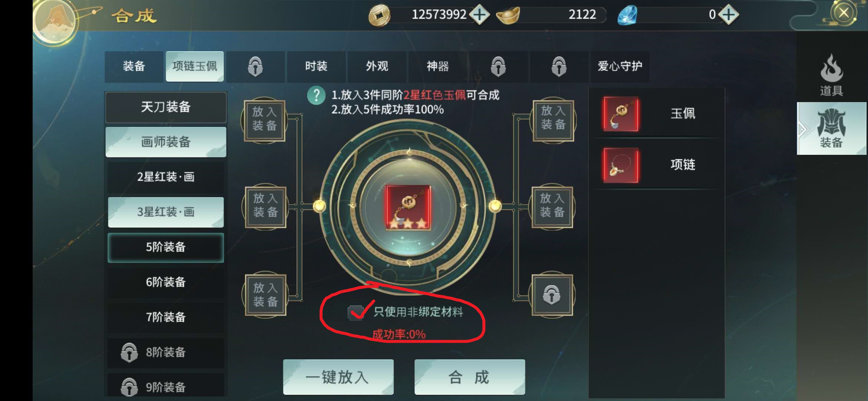868x401 pixels.
Task: Toggle 只使用非绑定材料 checkbox
Action: tap(355, 312)
